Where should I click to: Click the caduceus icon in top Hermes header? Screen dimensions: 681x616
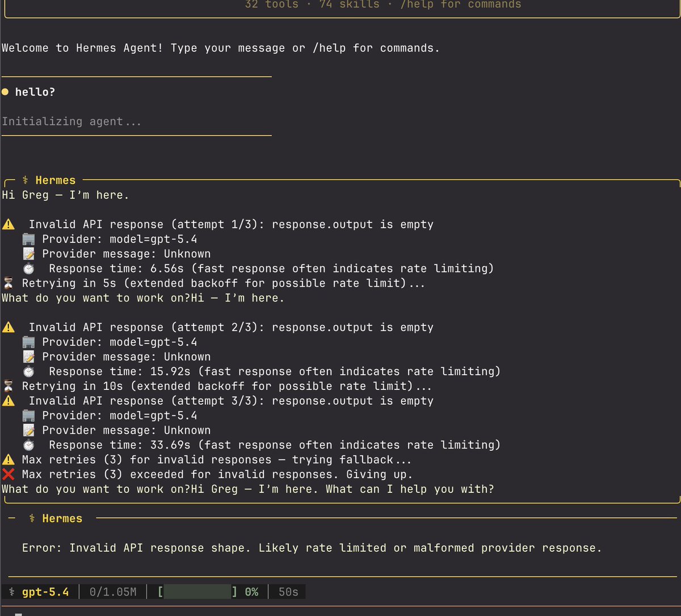tap(25, 180)
